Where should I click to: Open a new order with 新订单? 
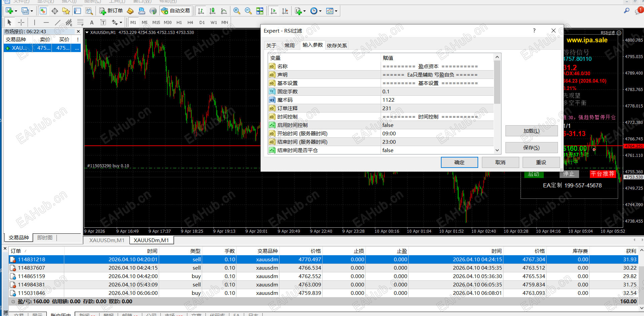pos(111,11)
